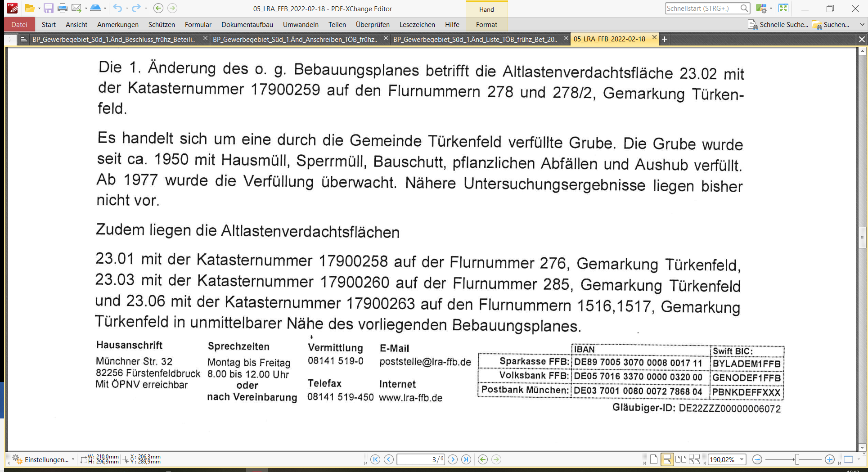This screenshot has height=472, width=868.
Task: Open a file with the folder icon
Action: [29, 8]
